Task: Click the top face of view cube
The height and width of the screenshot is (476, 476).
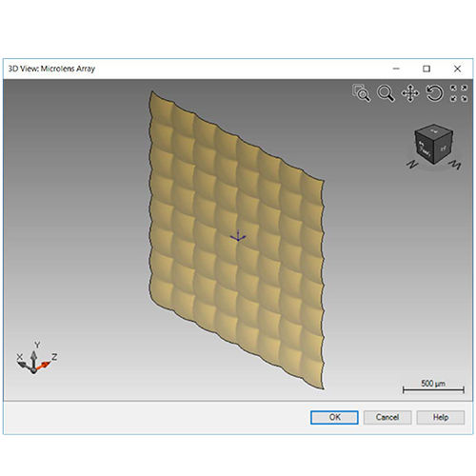Action: coord(434,130)
